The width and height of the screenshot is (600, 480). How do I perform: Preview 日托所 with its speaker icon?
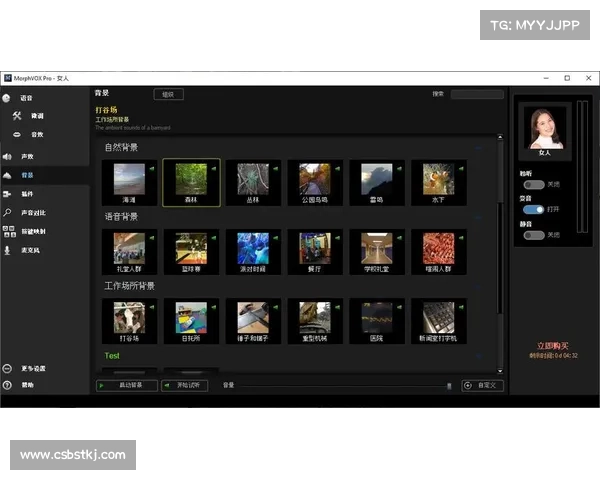point(214,307)
